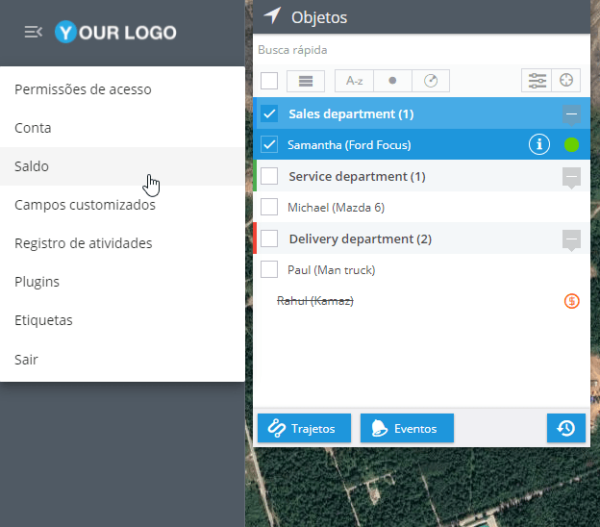Toggle grouped list view icon
Image resolution: width=600 pixels, height=527 pixels.
click(306, 81)
